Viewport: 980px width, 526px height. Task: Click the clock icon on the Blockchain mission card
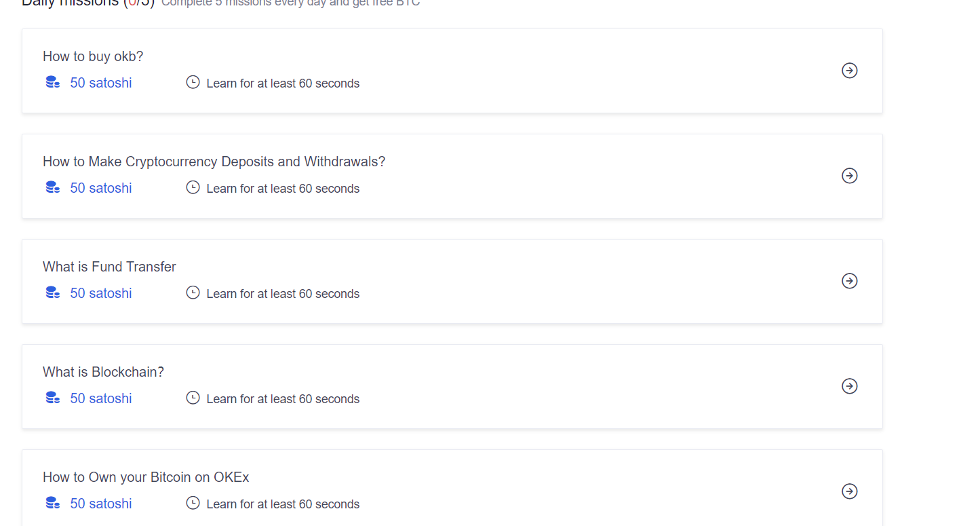(x=193, y=398)
